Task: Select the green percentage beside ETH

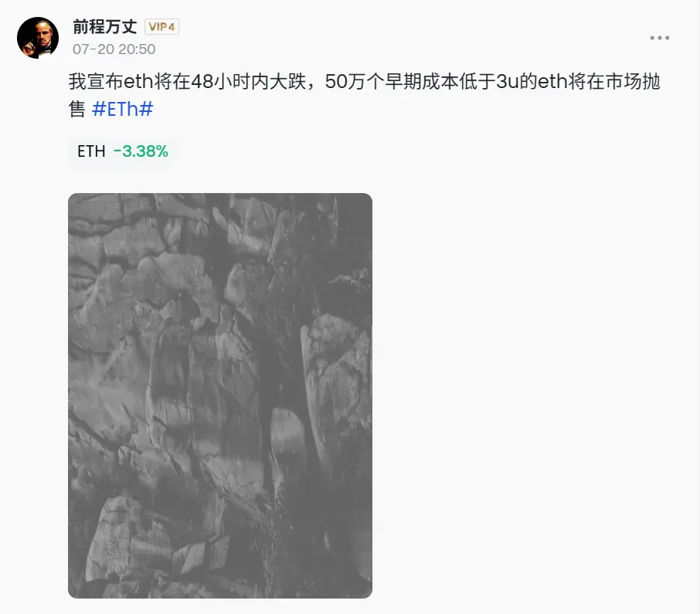Action: point(141,151)
